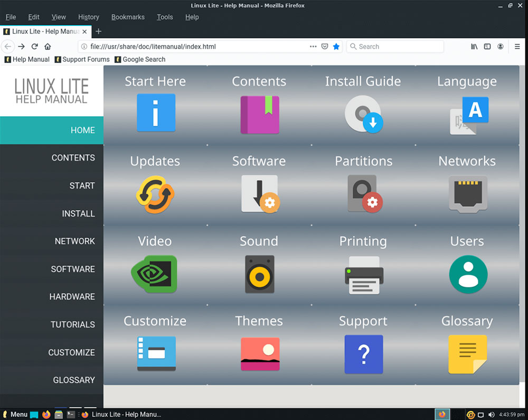The height and width of the screenshot is (420, 528).
Task: Open the Google Search bookmark
Action: [x=140, y=59]
